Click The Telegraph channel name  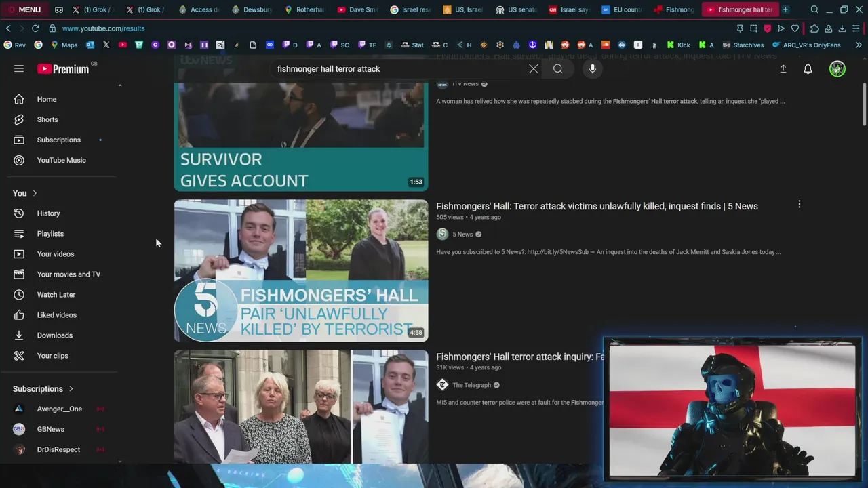tap(471, 385)
